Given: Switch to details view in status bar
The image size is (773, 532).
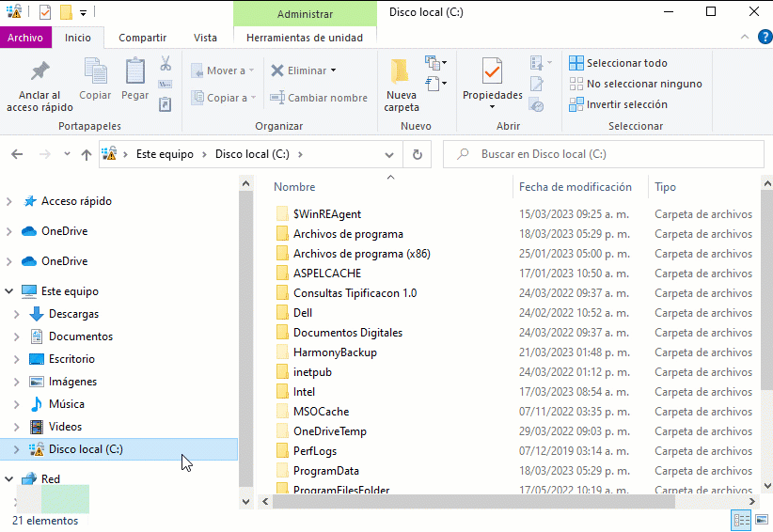Looking at the screenshot, I should point(741,520).
